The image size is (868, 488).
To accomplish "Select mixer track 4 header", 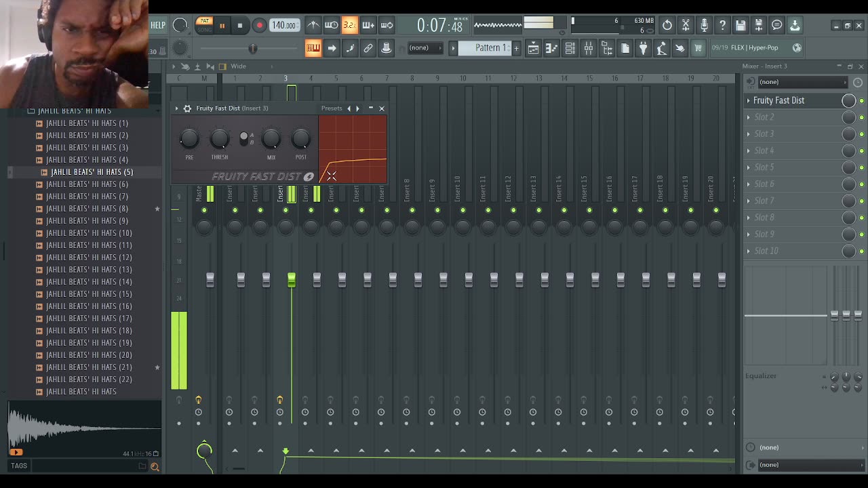I will [x=311, y=79].
